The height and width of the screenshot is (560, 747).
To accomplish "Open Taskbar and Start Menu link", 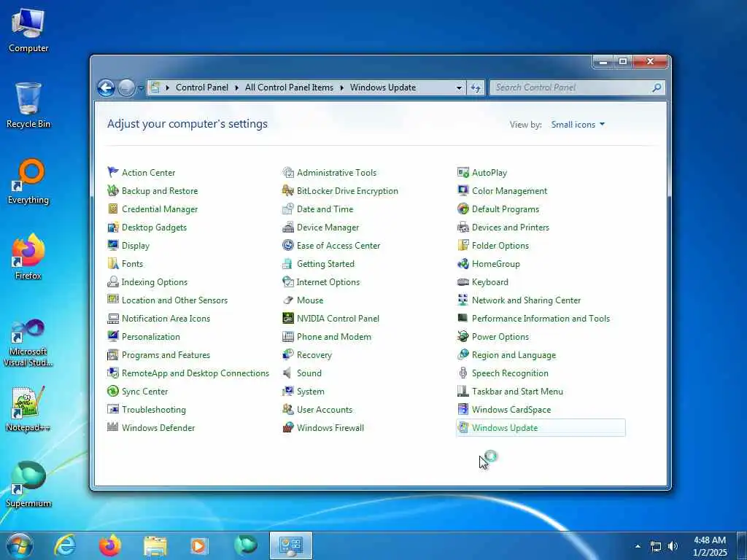I will 517,392.
